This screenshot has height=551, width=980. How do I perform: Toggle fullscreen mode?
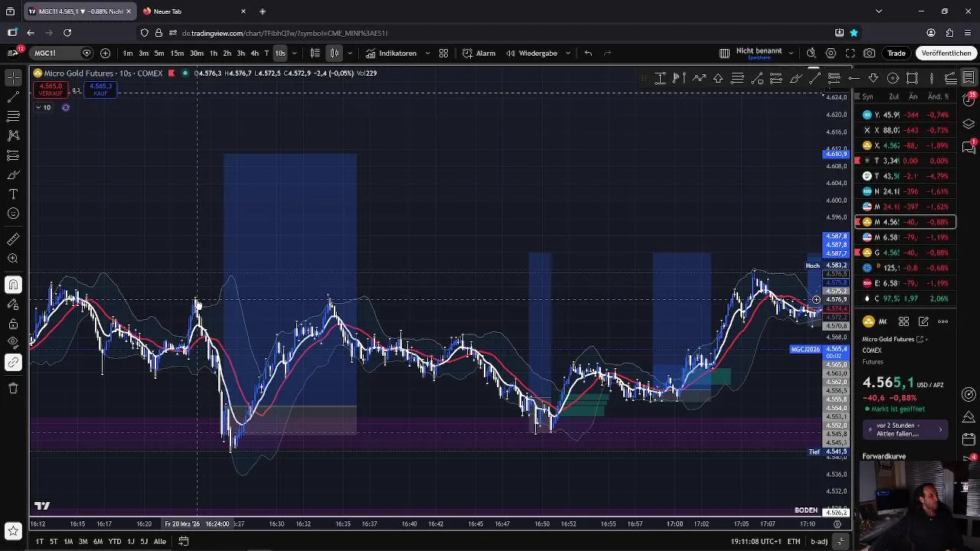850,53
